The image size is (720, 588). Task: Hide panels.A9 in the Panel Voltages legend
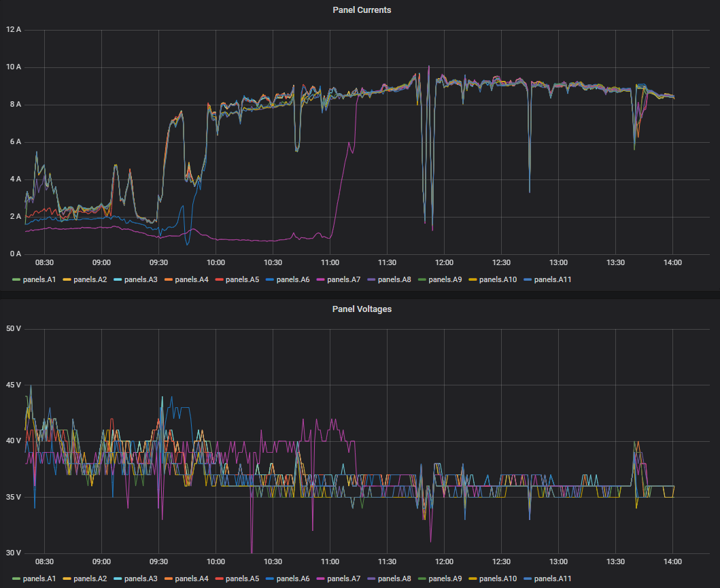(446, 578)
